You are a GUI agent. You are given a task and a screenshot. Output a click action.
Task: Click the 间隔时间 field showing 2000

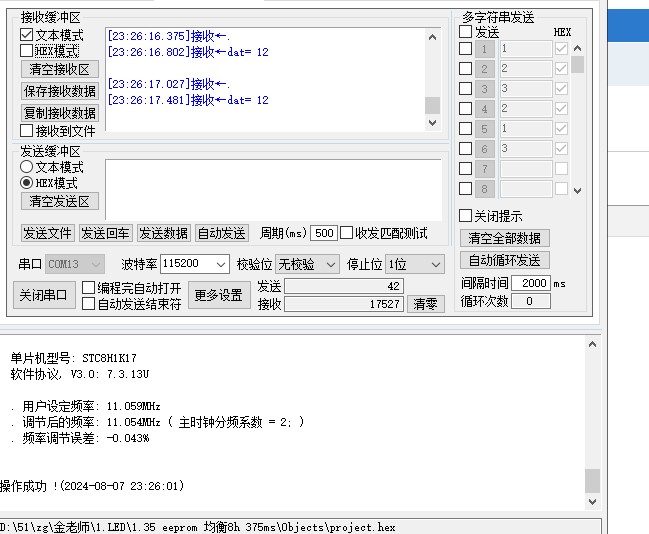pyautogui.click(x=531, y=283)
